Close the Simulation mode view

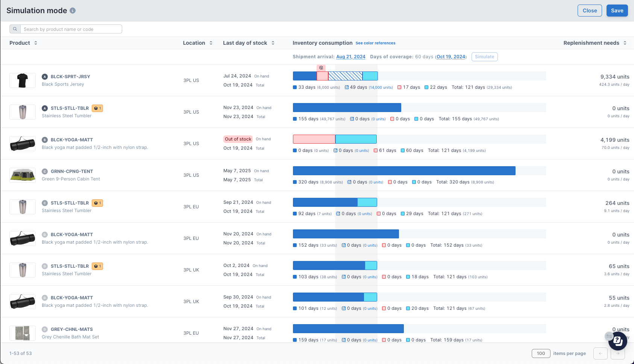(589, 11)
